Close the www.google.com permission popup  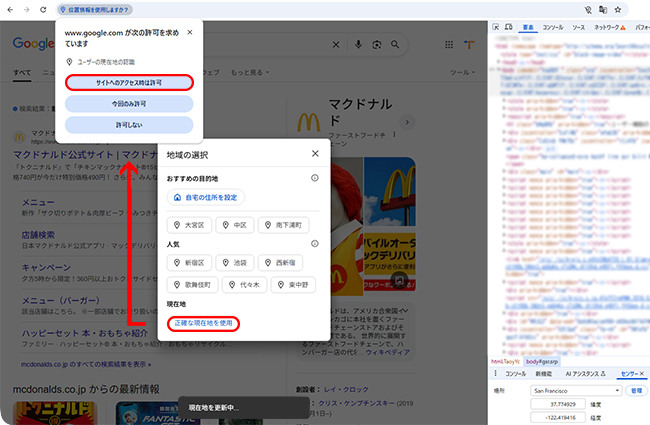click(x=190, y=32)
